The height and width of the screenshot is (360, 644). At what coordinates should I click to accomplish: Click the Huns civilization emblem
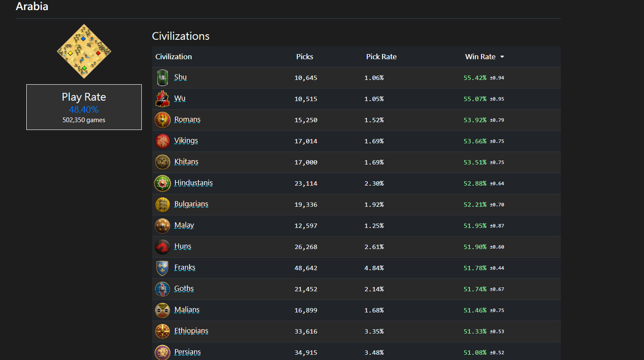[x=163, y=247]
